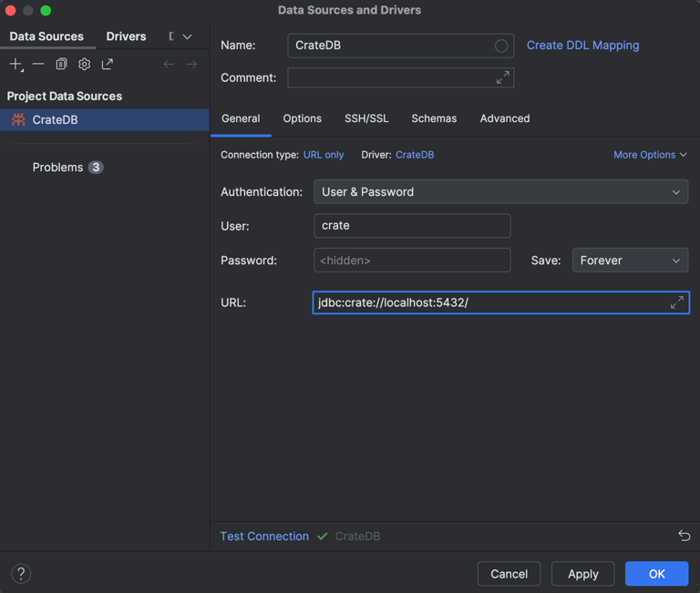
Task: Click the Problems count badge 3
Action: 96,168
